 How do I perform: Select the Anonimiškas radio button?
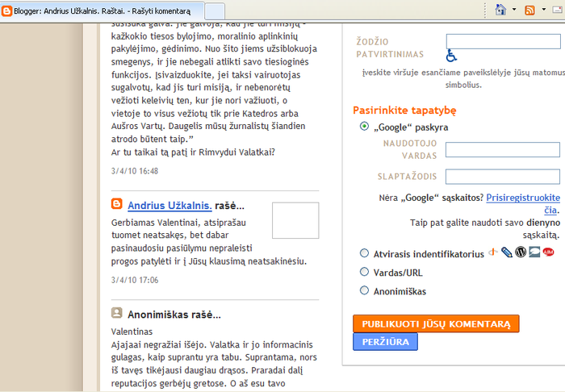(365, 291)
